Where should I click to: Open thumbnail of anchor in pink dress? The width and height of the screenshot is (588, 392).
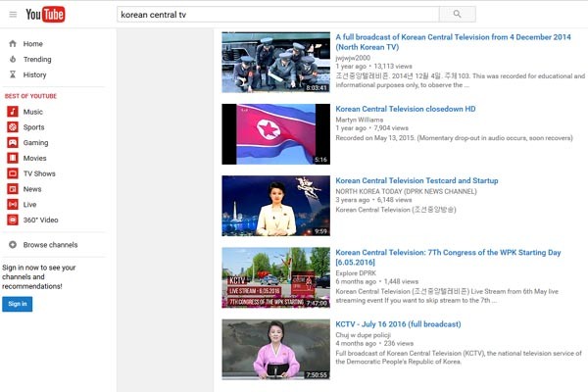tap(276, 349)
